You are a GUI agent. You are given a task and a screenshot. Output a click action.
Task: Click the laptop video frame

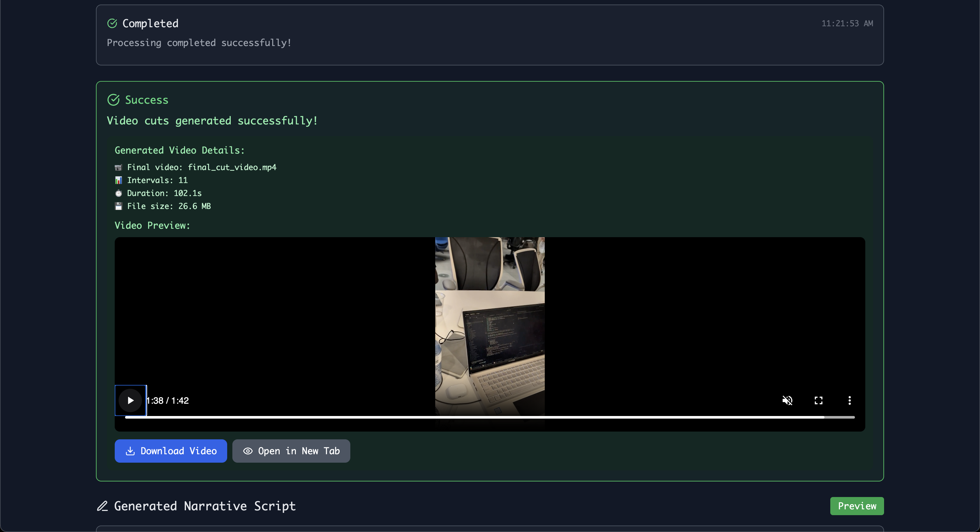click(490, 327)
